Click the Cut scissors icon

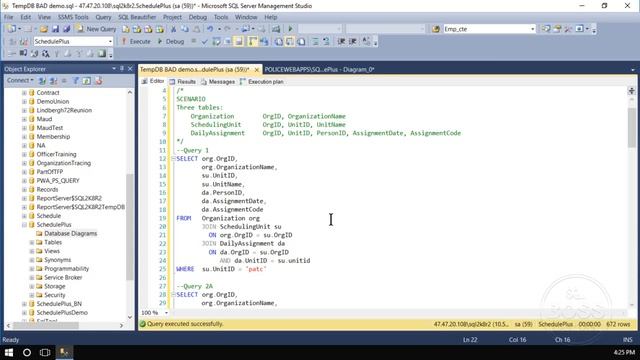pos(173,29)
